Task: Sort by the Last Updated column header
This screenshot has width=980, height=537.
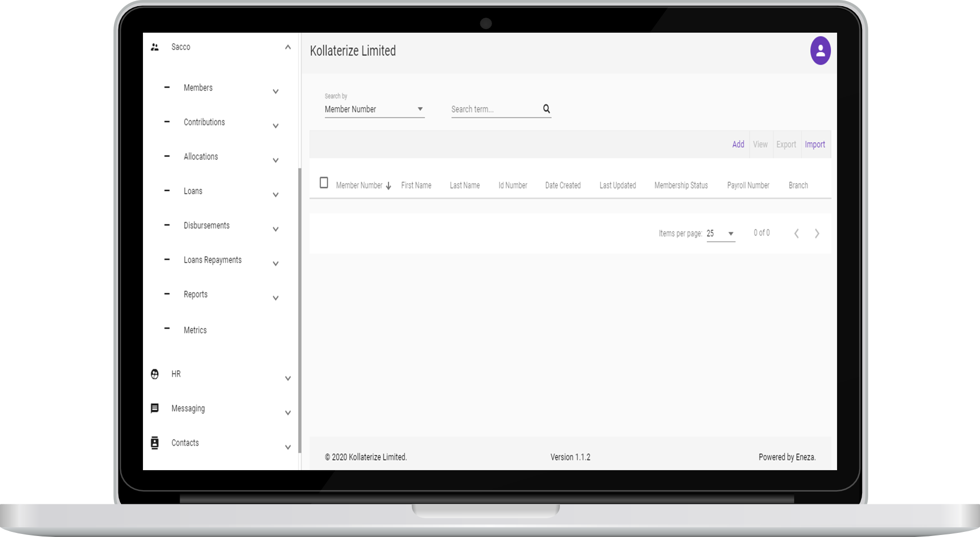Action: click(618, 186)
